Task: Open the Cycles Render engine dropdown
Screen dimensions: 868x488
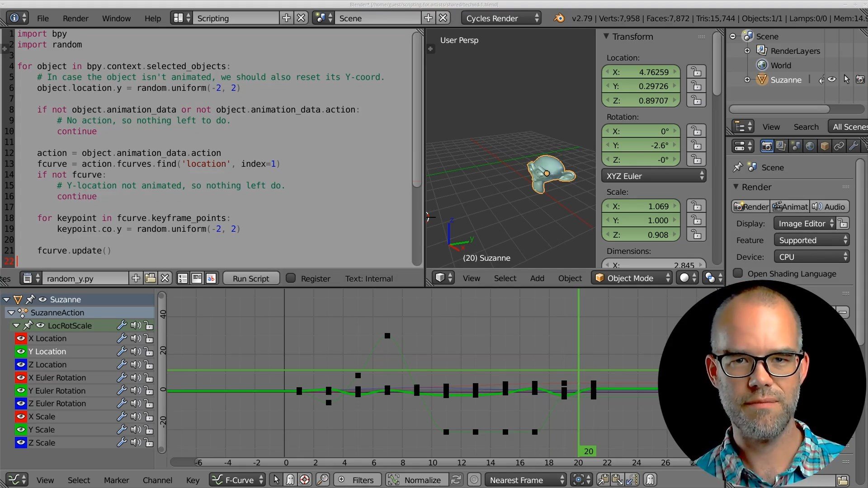Action: [x=502, y=18]
